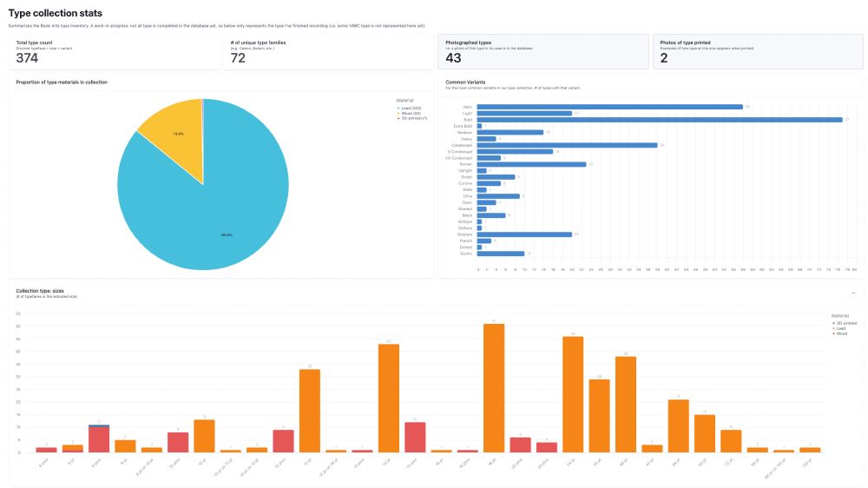Toggle 3D-printed series in the sizes chart legend

coord(842,323)
